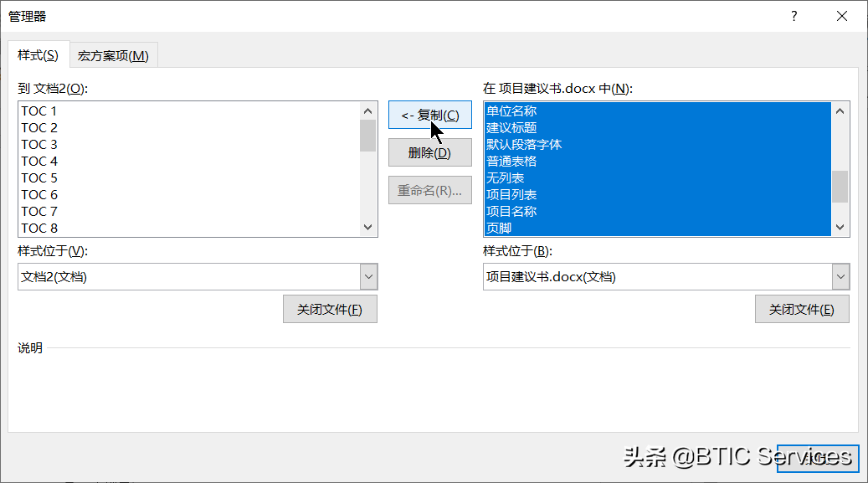This screenshot has height=483, width=868.
Task: Select the 单位名称 style
Action: click(x=658, y=110)
